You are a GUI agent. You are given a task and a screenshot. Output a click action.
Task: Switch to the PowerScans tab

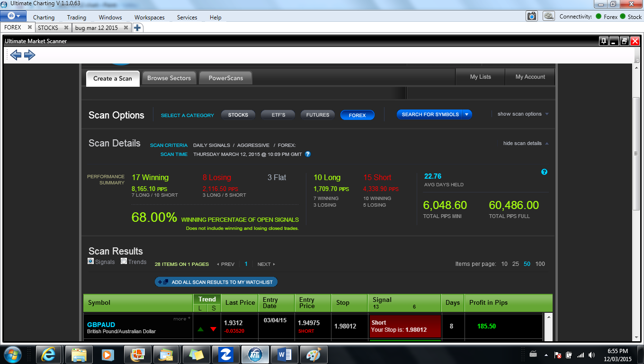click(226, 78)
